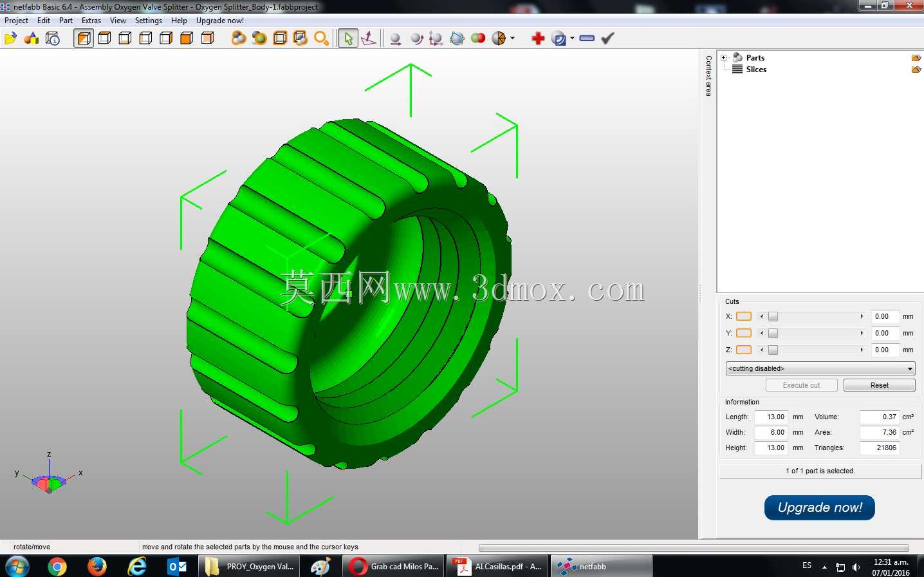
Task: Open the analysis icon dropdown arrow
Action: (x=572, y=39)
